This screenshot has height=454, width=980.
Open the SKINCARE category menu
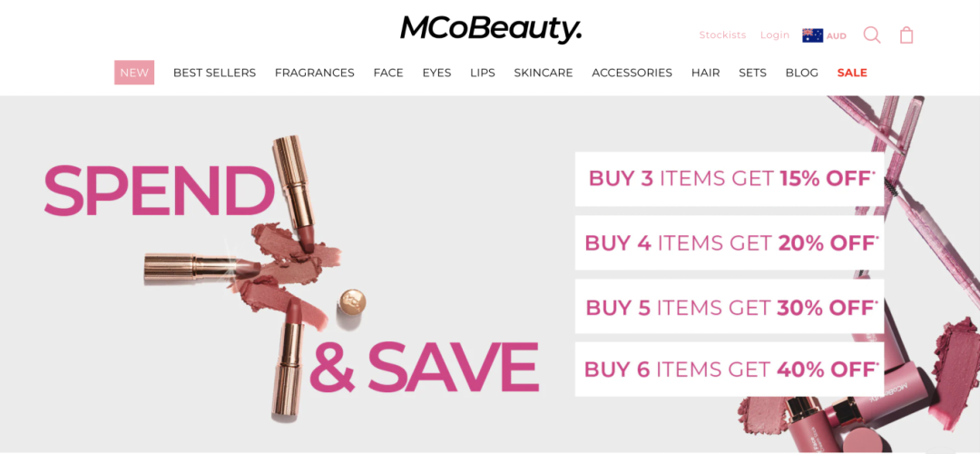544,73
